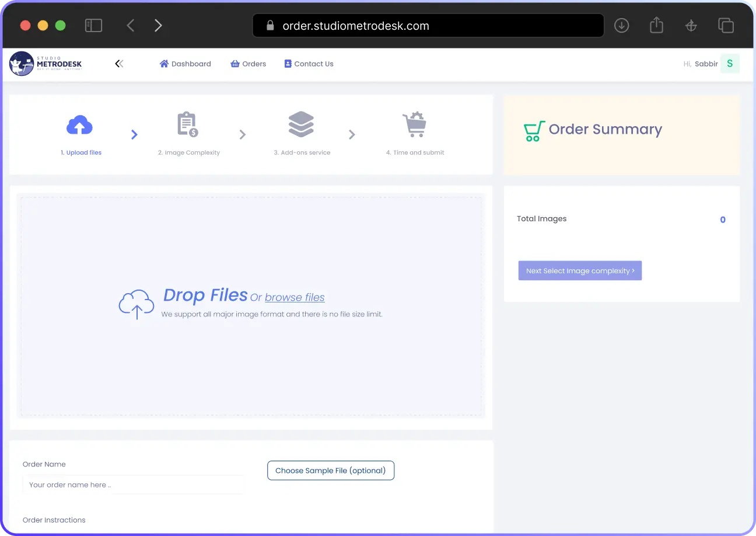The image size is (756, 536).
Task: Click the browser downloads icon
Action: pyautogui.click(x=622, y=26)
